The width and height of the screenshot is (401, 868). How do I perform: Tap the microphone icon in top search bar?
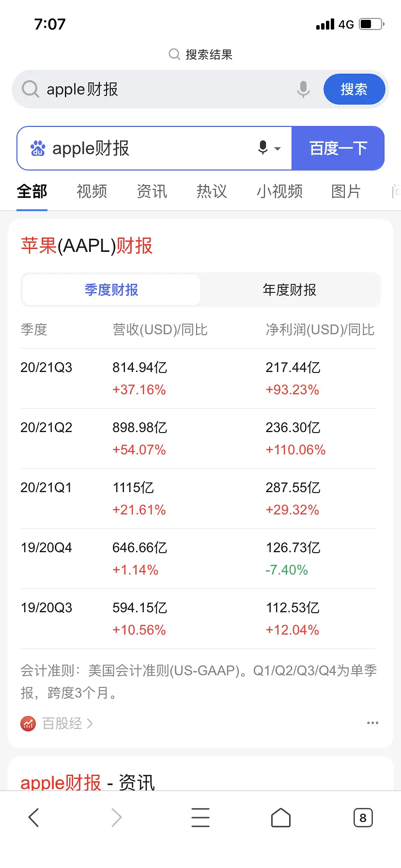pyautogui.click(x=303, y=89)
